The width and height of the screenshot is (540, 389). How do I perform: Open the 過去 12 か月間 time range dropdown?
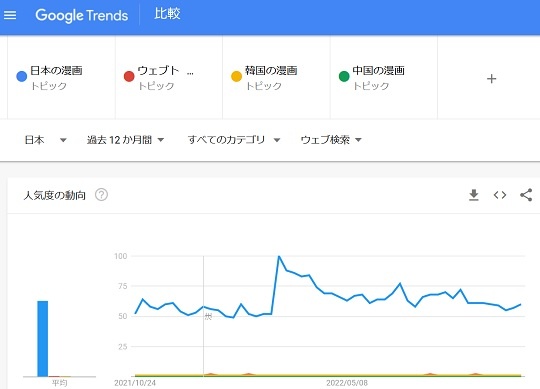point(125,140)
